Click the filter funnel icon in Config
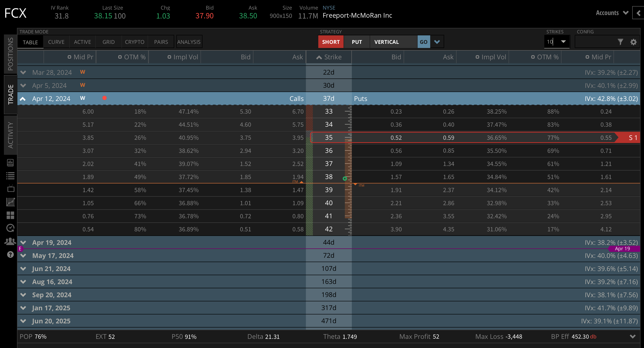 coord(620,42)
